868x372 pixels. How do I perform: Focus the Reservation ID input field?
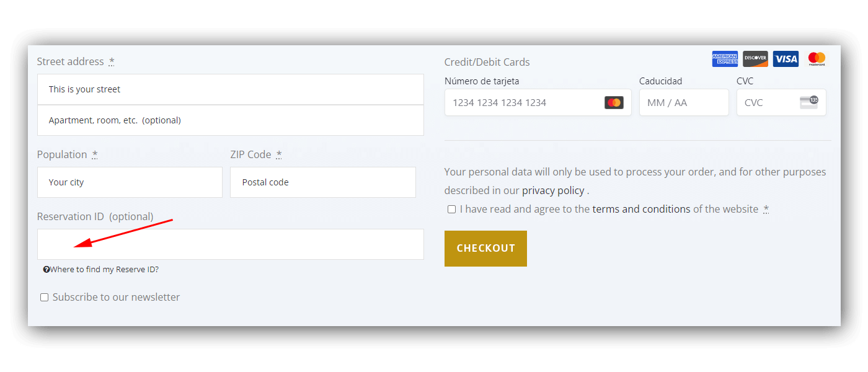pyautogui.click(x=231, y=244)
